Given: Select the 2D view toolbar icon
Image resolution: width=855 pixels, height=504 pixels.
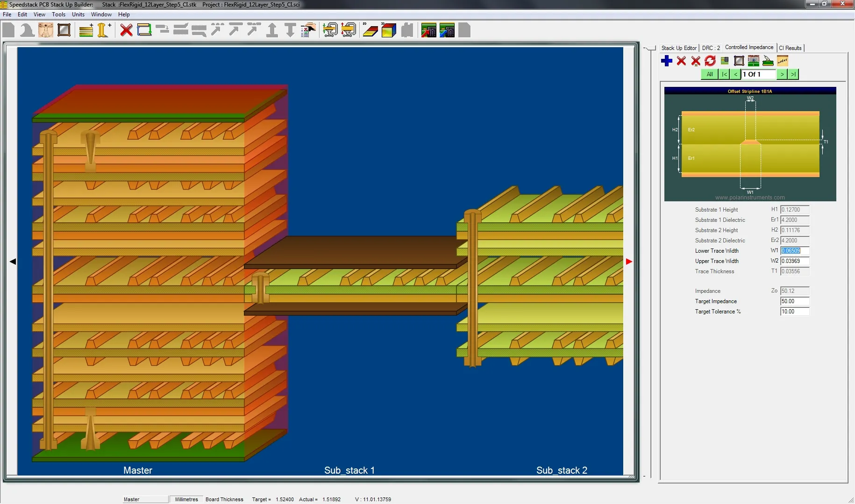Looking at the screenshot, I should pyautogui.click(x=370, y=29).
